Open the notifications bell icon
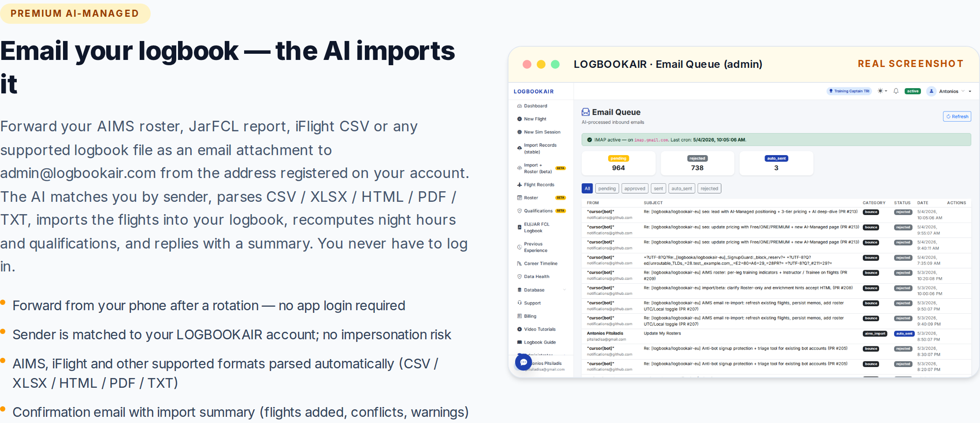The height and width of the screenshot is (423, 980). (896, 91)
